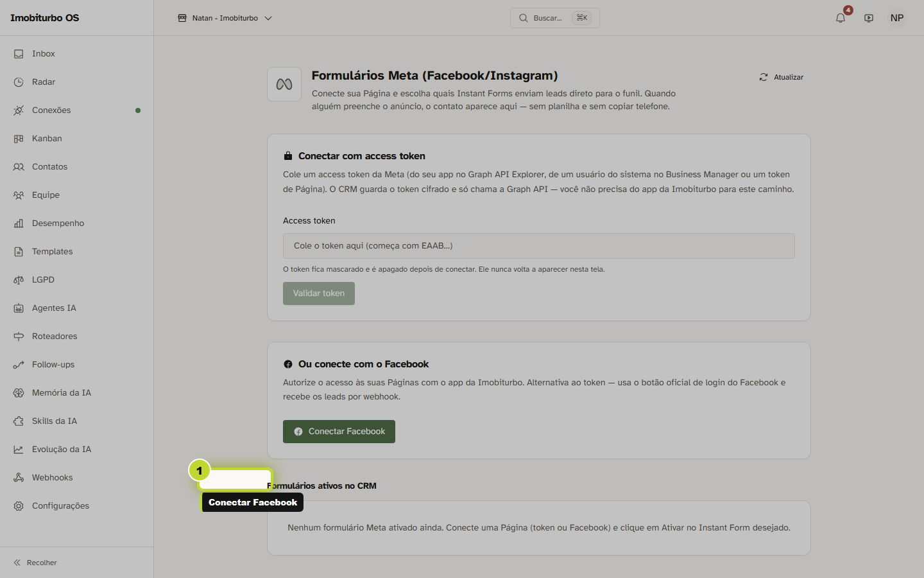Image resolution: width=924 pixels, height=578 pixels.
Task: Open the notifications bell
Action: point(841,18)
